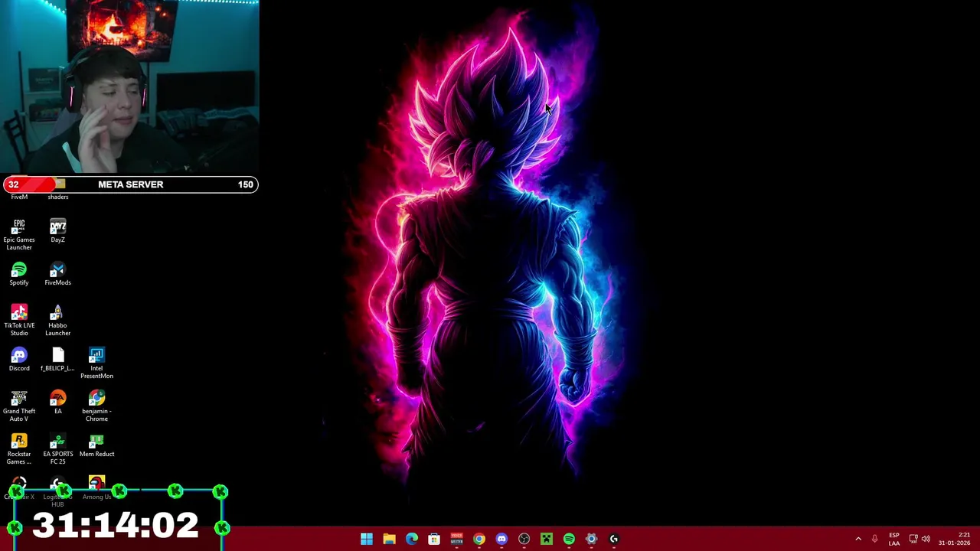980x551 pixels.
Task: Open the ESP LAA language switcher
Action: [894, 539]
